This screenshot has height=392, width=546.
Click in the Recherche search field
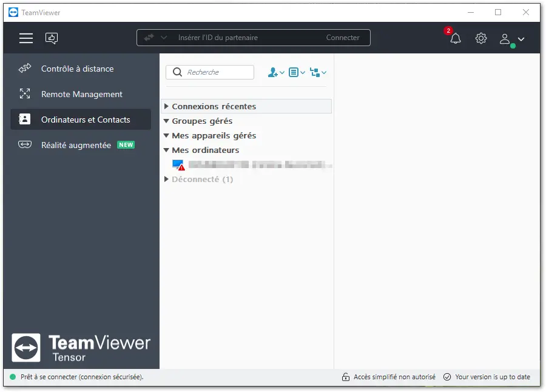(210, 72)
